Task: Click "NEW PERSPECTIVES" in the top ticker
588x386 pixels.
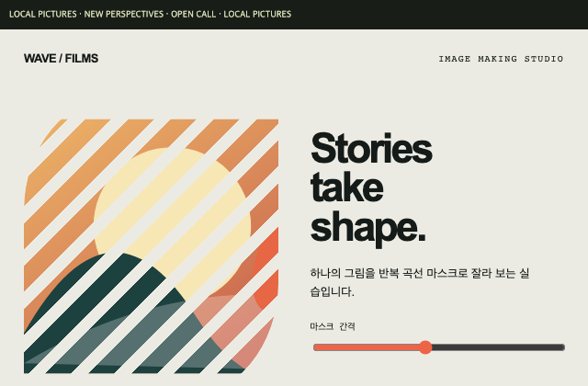Action: coord(124,15)
